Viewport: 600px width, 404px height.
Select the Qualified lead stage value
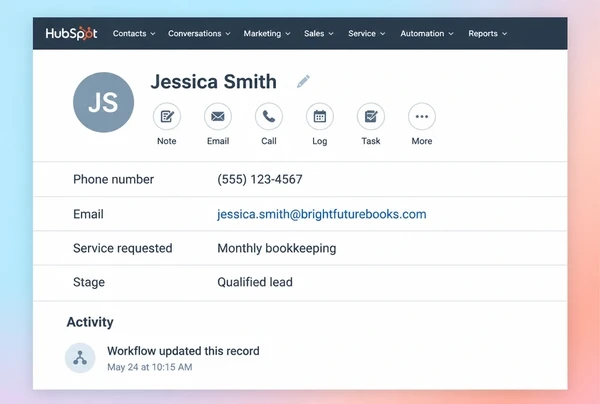pyautogui.click(x=255, y=282)
